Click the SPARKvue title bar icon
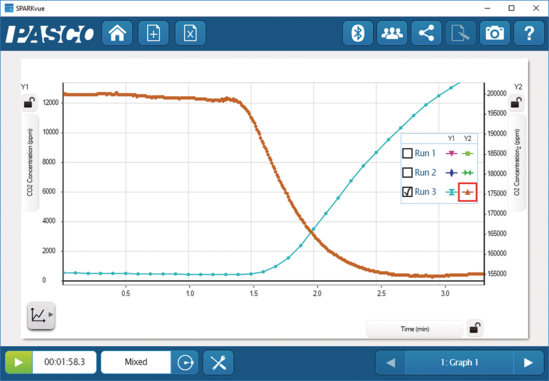The height and width of the screenshot is (381, 549). 9,8
